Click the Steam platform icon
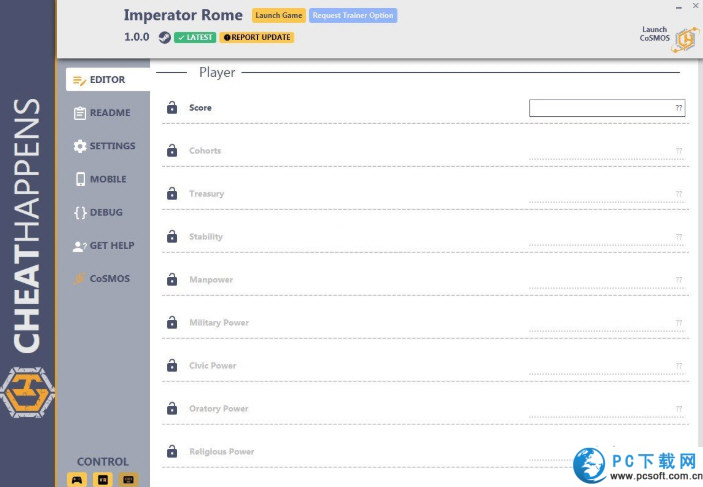 click(164, 38)
